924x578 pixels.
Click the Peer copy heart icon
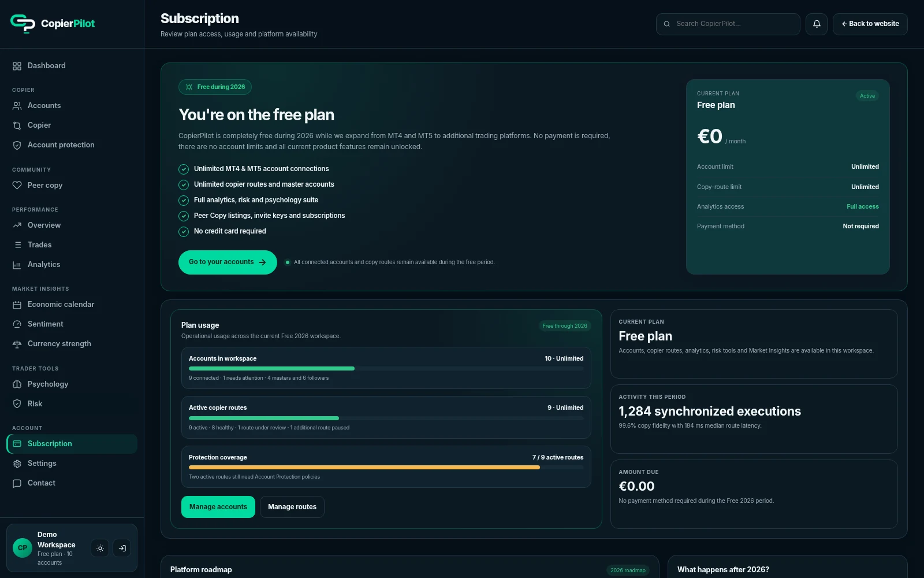17,186
